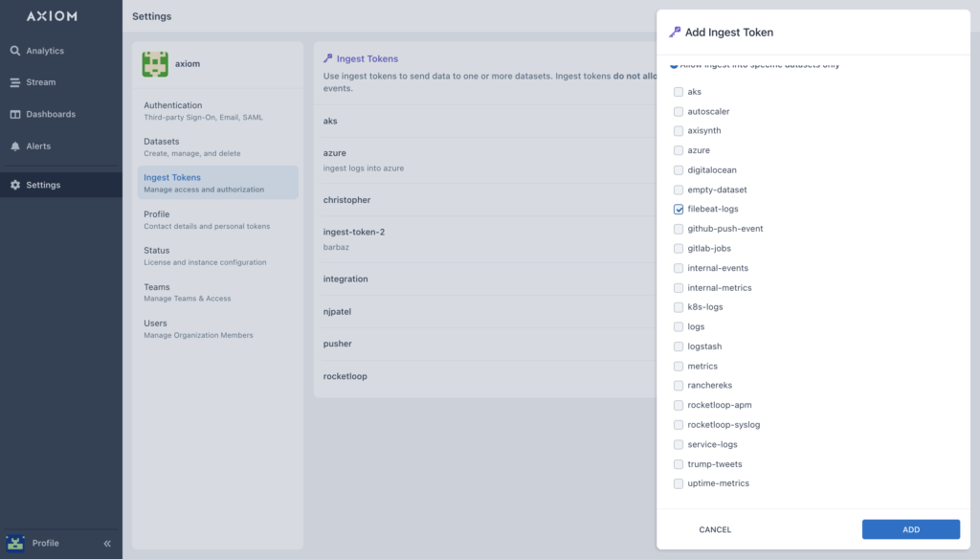Select Ingest Tokens settings section

coord(217,183)
